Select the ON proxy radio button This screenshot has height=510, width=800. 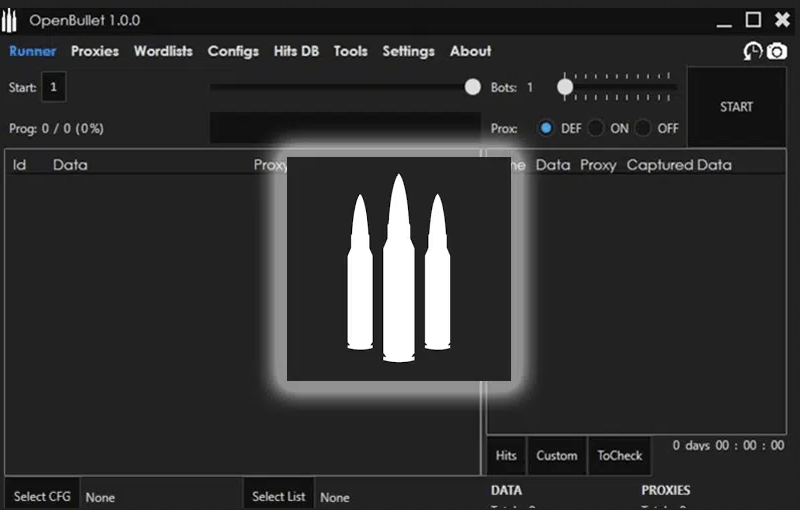(595, 128)
